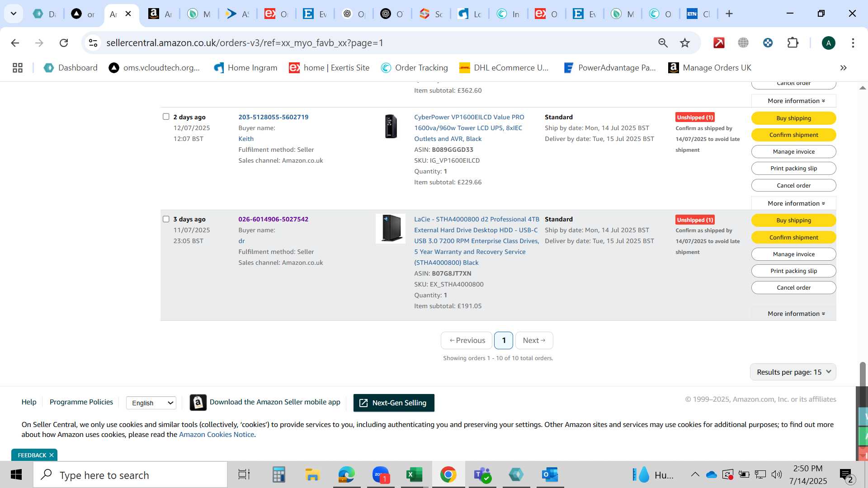The height and width of the screenshot is (488, 868).
Task: Select checkbox for order 203-5128055-5602719
Action: click(166, 117)
